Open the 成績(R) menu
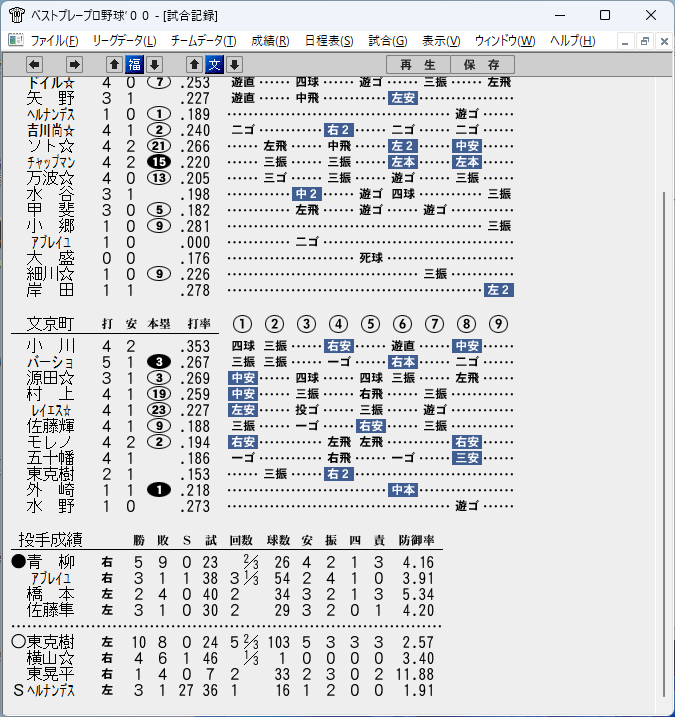This screenshot has width=675, height=717. pyautogui.click(x=270, y=41)
